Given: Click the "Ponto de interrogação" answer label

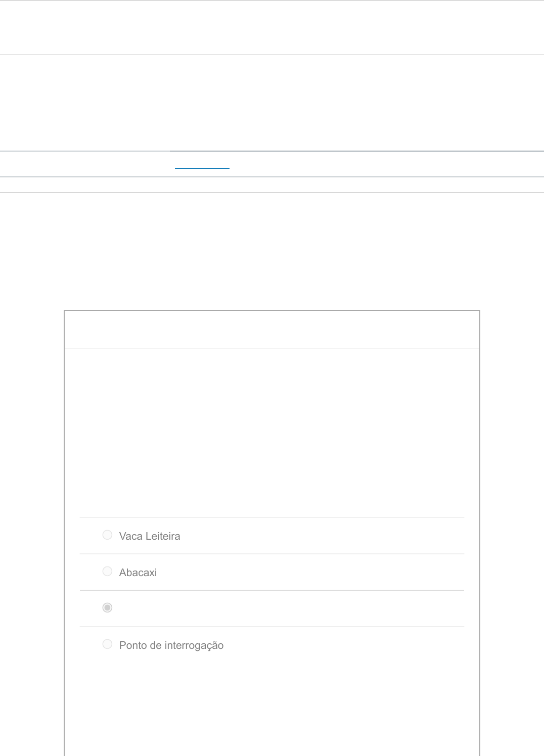Looking at the screenshot, I should (171, 645).
